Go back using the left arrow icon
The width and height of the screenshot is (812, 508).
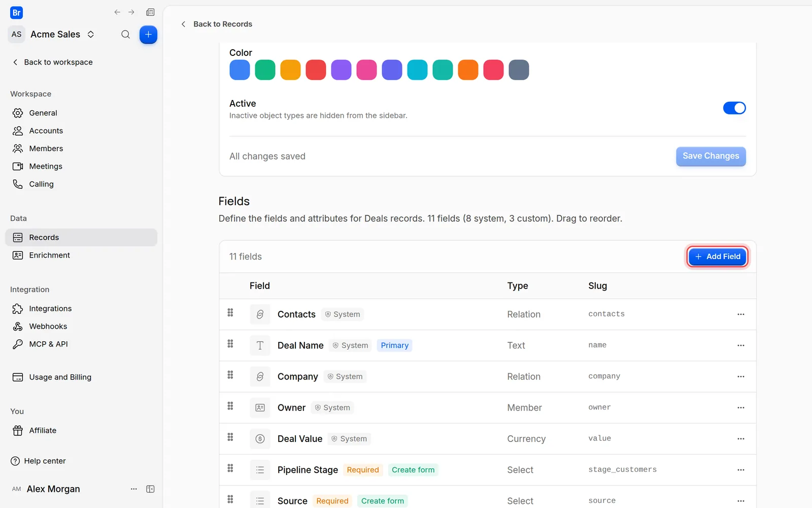[x=117, y=12]
